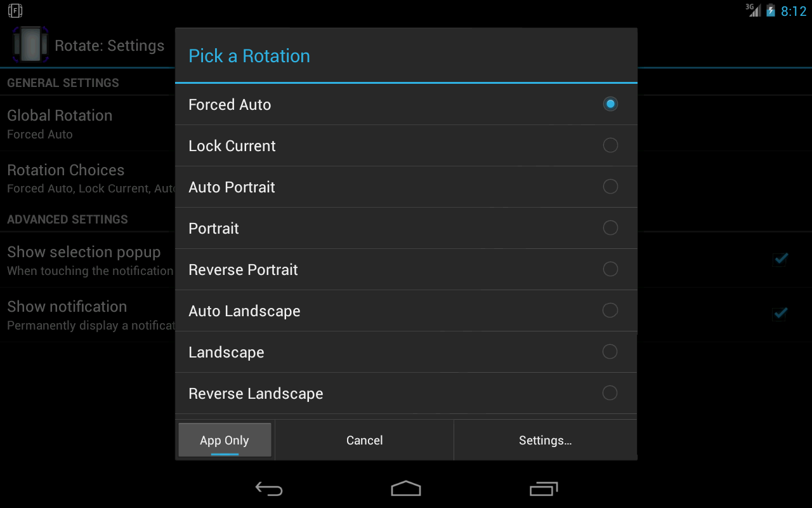
Task: Tap the 3G signal strength icon
Action: (x=753, y=10)
